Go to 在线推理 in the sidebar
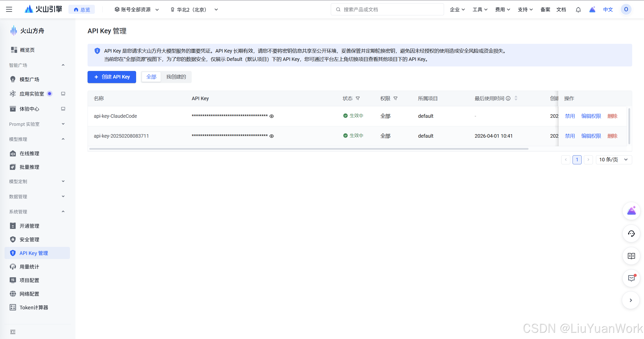 29,154
